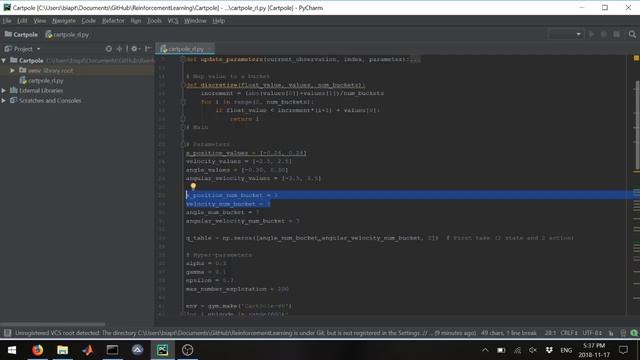Image resolution: width=640 pixels, height=360 pixels.
Task: Switch to the cartpole_rl.py editor tab
Action: pos(186,49)
